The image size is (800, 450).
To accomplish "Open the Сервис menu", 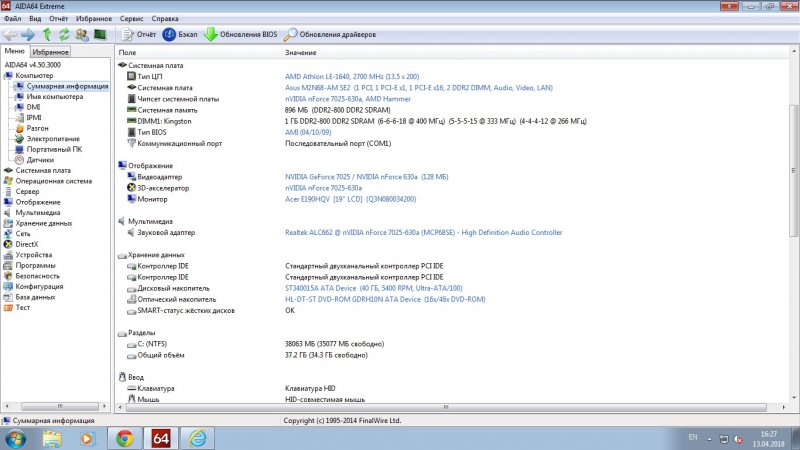I will tap(130, 18).
